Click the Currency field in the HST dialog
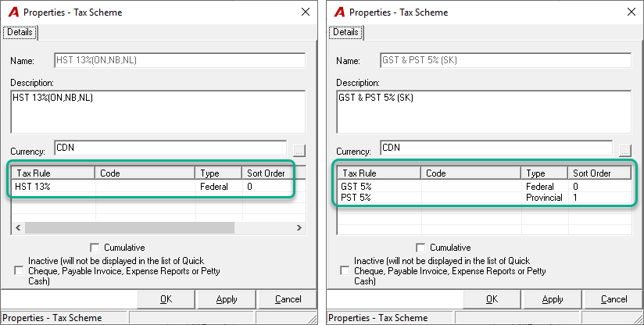Screen dimensions: 644x325 click(x=170, y=148)
